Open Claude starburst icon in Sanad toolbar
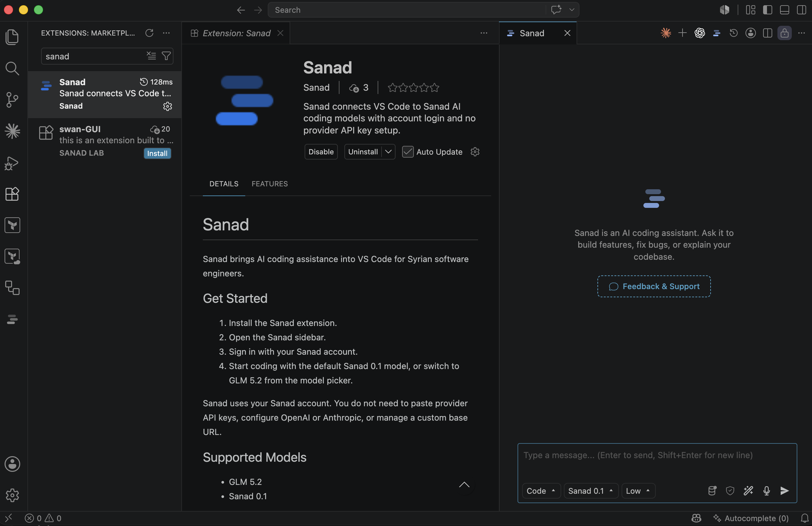Screen dimensions: 812x526 (x=666, y=33)
